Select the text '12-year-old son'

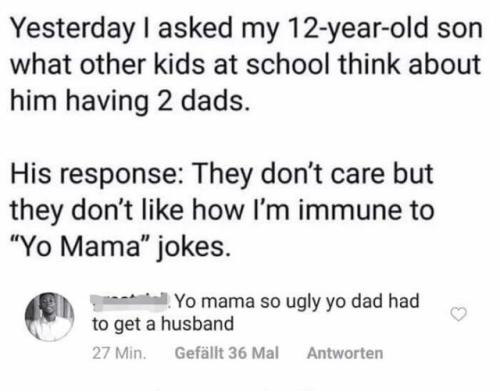coord(385,28)
